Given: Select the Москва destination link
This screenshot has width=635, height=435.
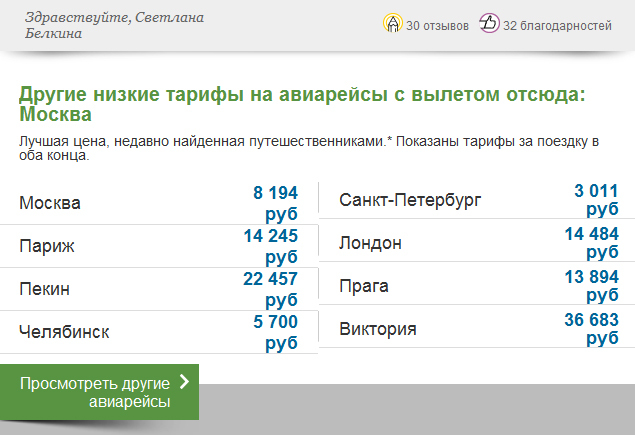Looking at the screenshot, I should coord(50,203).
